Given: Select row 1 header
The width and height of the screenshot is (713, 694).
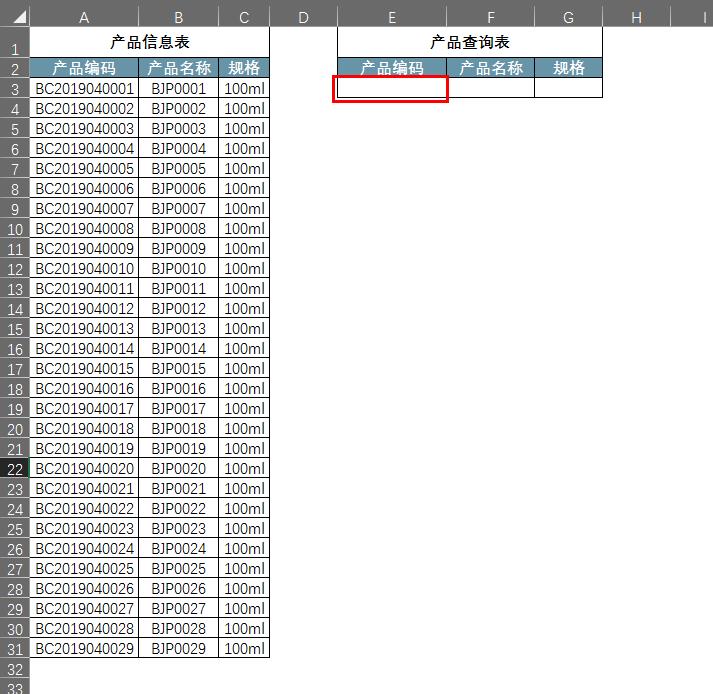Looking at the screenshot, I should (15, 42).
